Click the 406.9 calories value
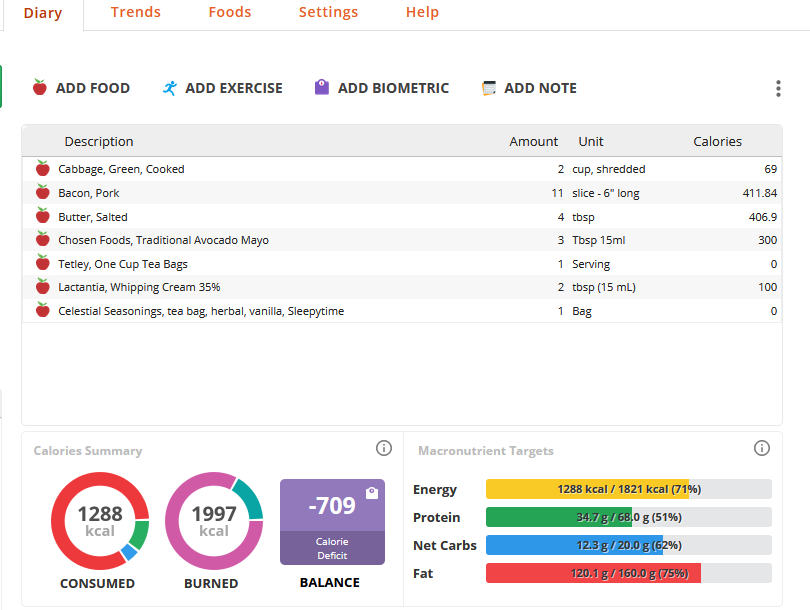The image size is (810, 610). pos(762,216)
